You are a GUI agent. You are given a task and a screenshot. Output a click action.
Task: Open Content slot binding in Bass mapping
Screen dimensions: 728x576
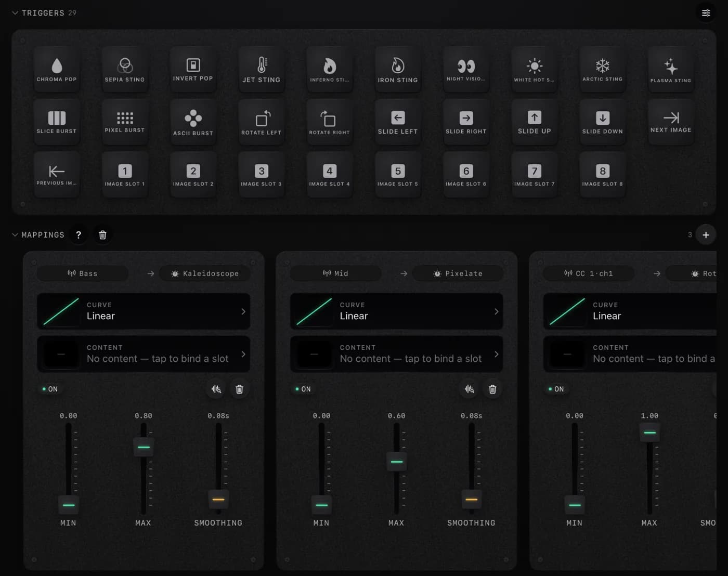click(144, 354)
